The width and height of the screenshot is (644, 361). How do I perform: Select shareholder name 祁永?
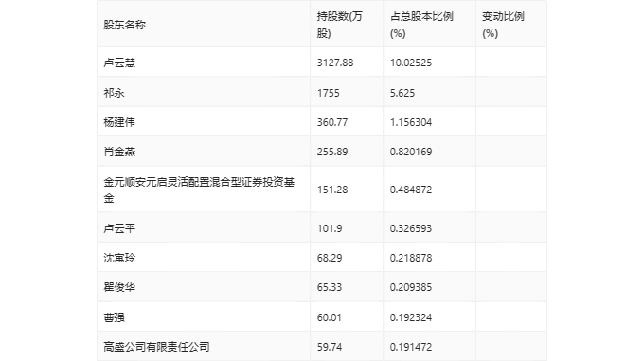coord(114,93)
